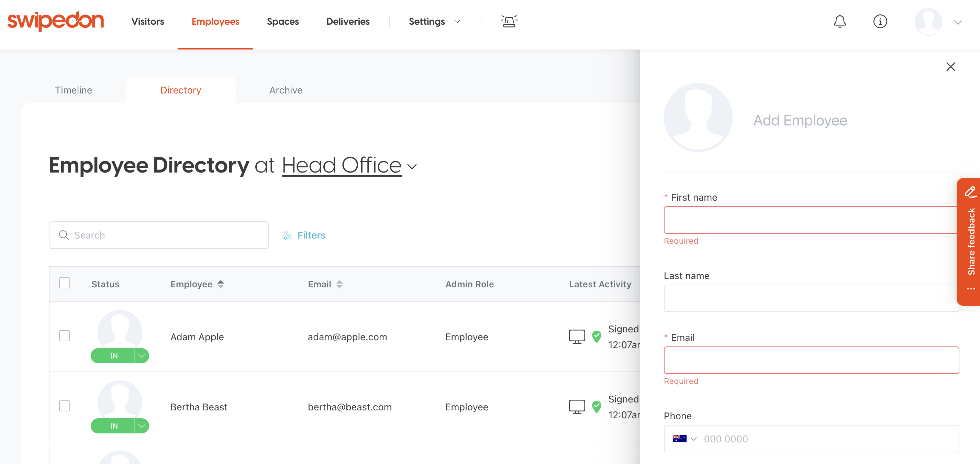The image size is (980, 464).
Task: Go to the Visitors section
Action: click(x=148, y=21)
